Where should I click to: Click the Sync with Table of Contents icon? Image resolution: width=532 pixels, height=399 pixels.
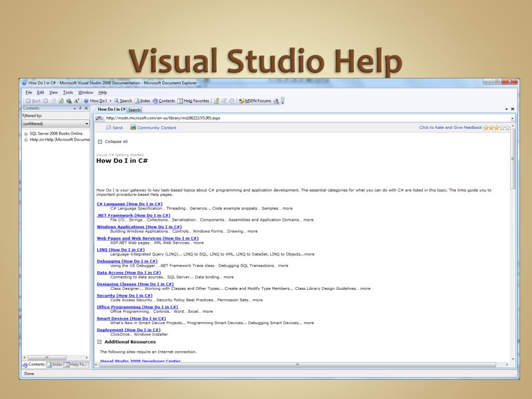[232, 101]
